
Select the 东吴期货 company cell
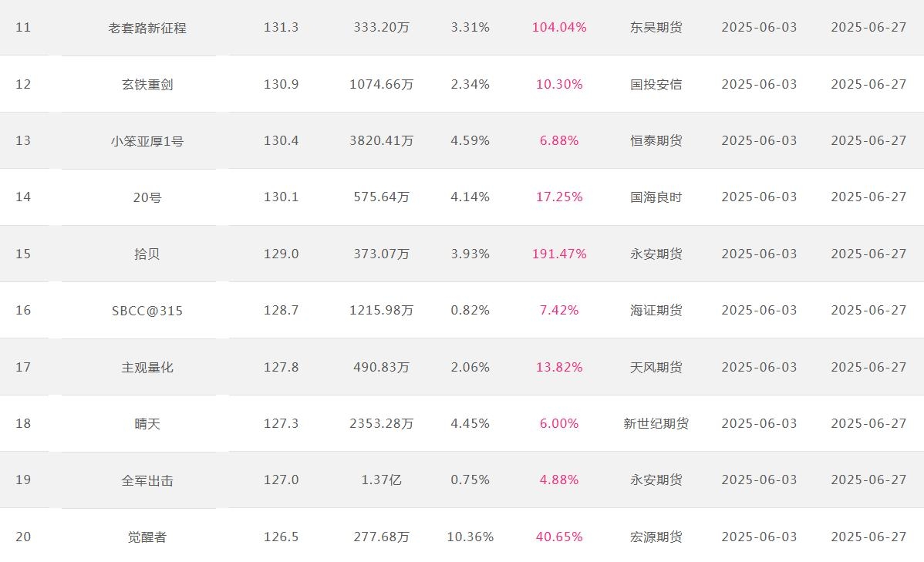pyautogui.click(x=656, y=27)
